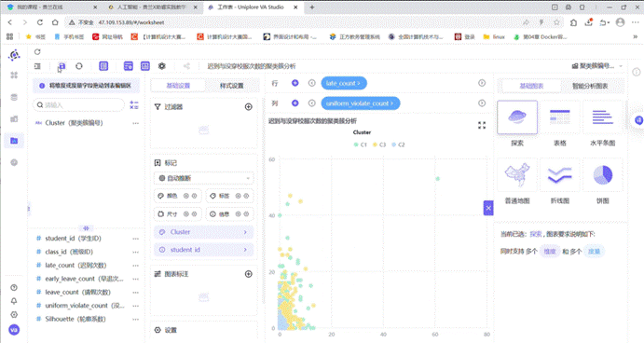Switch to the style settings tab
The width and height of the screenshot is (644, 343).
click(x=232, y=86)
